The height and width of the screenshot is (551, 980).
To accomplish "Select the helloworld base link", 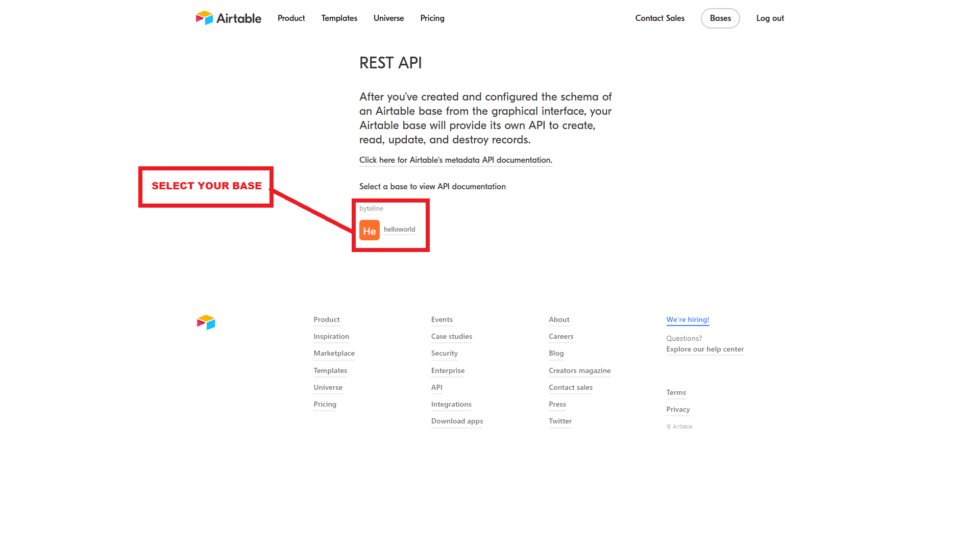I will click(400, 230).
